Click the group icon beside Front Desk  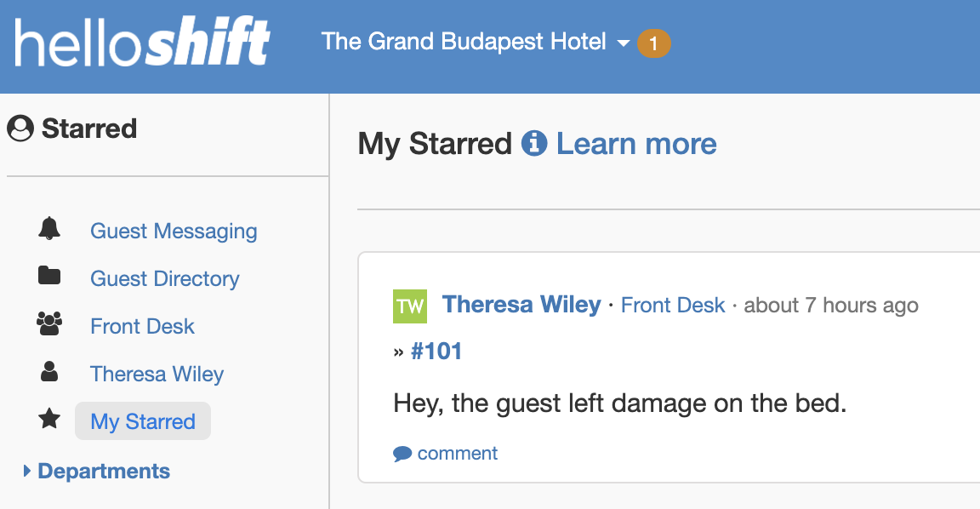coord(49,323)
